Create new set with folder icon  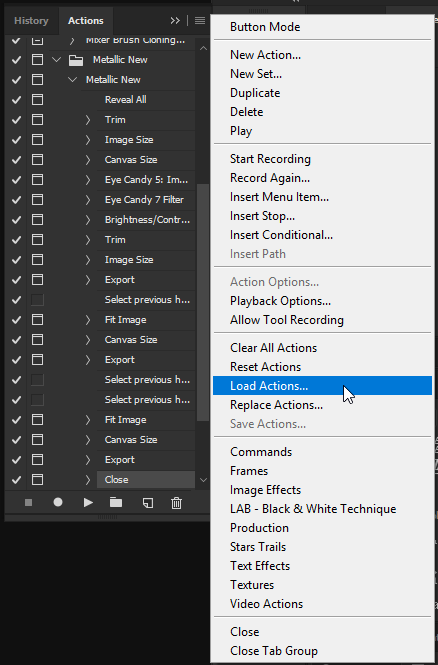point(116,503)
